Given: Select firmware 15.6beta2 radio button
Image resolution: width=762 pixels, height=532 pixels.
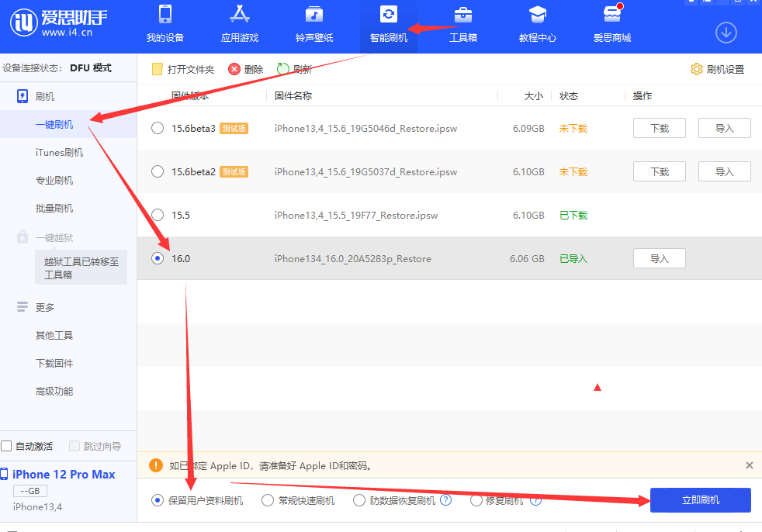Looking at the screenshot, I should (x=158, y=171).
